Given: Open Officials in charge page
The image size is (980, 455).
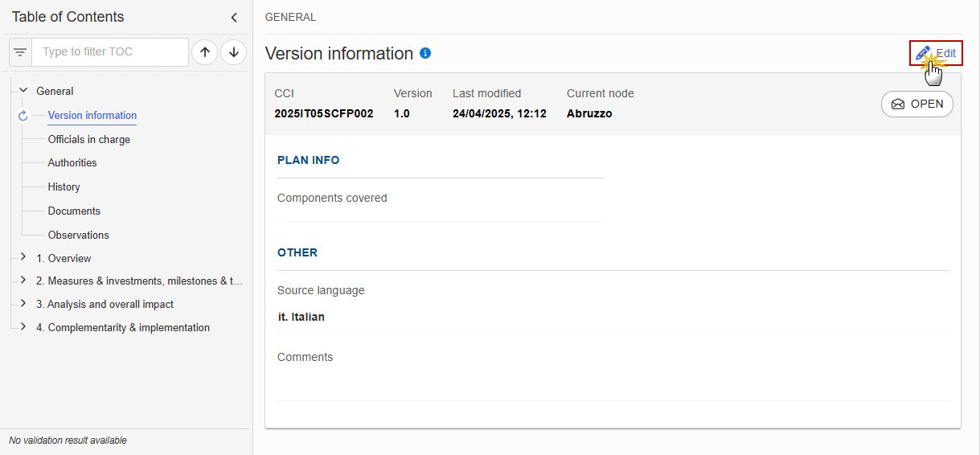Looking at the screenshot, I should click(x=89, y=139).
